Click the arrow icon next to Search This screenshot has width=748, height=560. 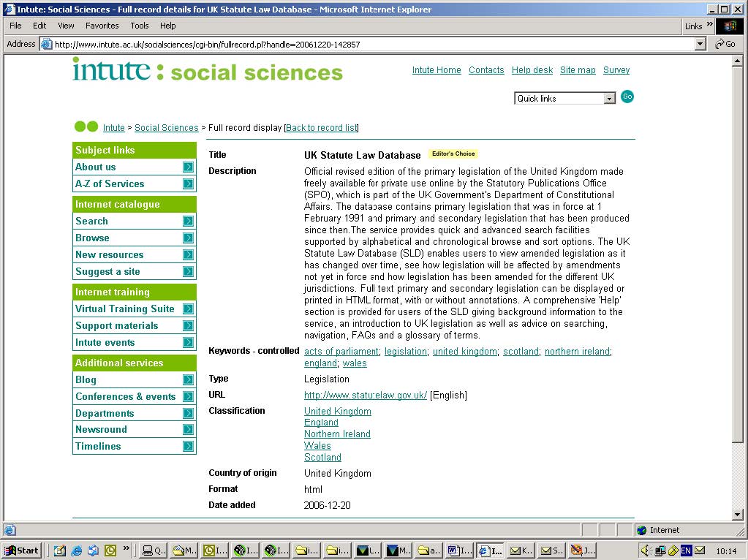pyautogui.click(x=189, y=221)
